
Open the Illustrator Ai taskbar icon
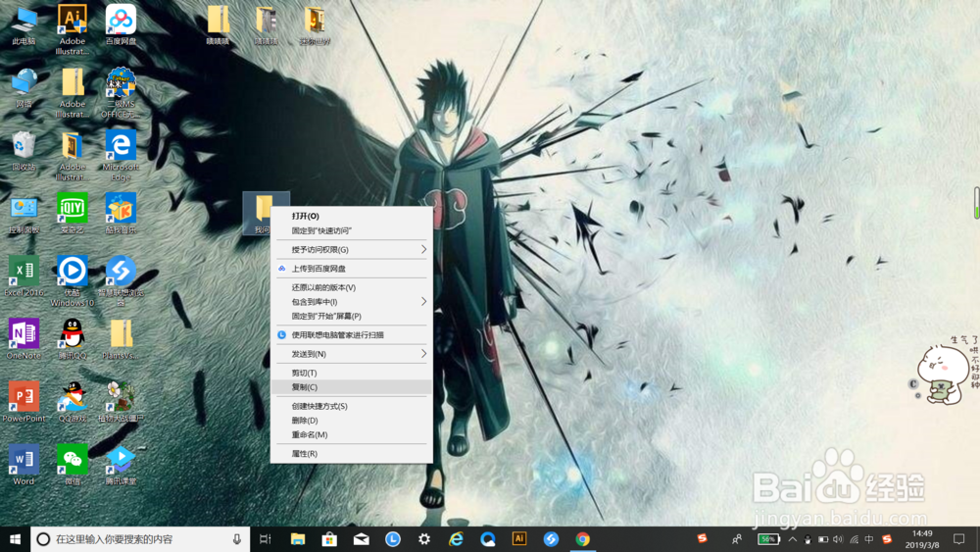[x=519, y=539]
